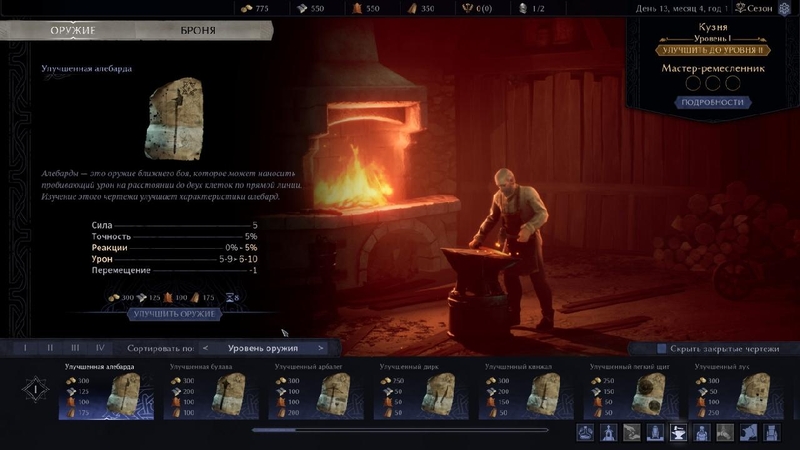
Task: Open the church building icon in bottom bar
Action: 609,432
